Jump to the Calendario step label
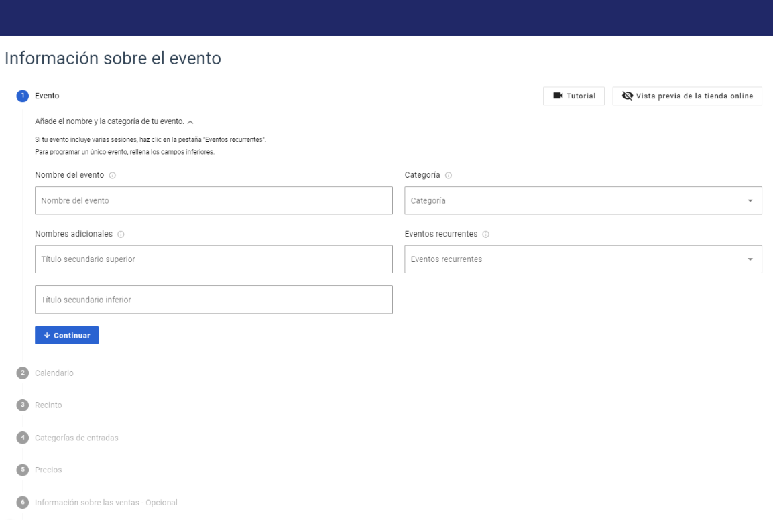773x532 pixels. 54,373
